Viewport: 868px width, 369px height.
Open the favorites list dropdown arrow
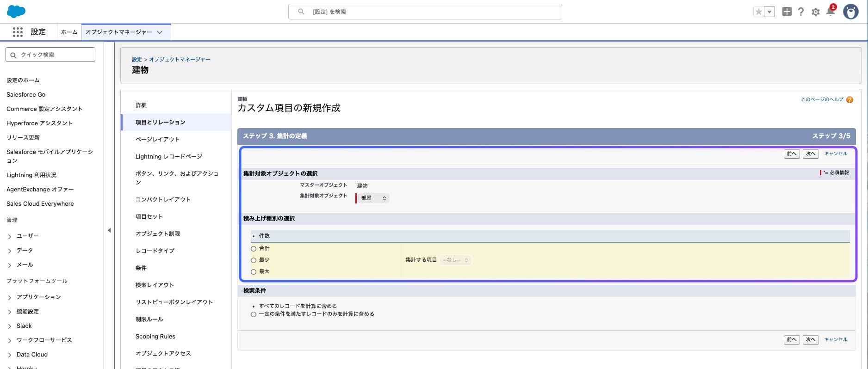(x=769, y=12)
